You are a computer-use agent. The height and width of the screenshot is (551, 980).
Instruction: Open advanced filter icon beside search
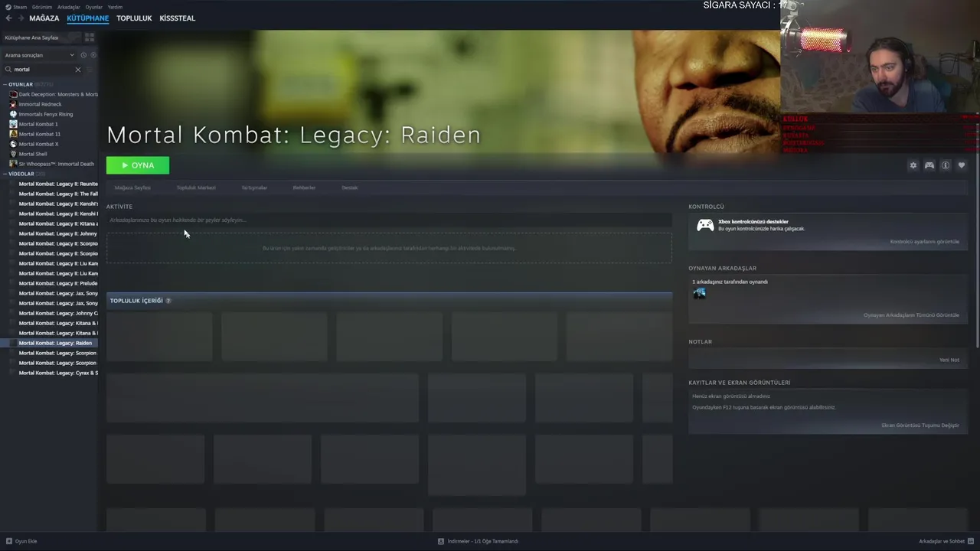90,70
